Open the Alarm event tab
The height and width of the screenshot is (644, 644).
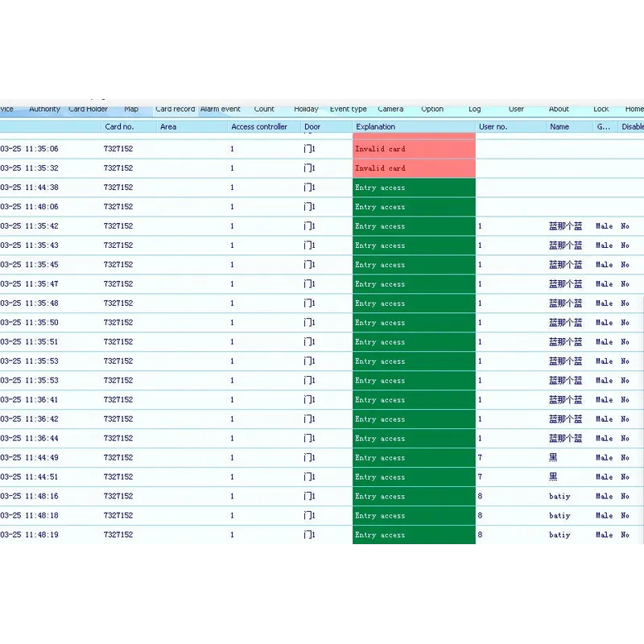[221, 109]
